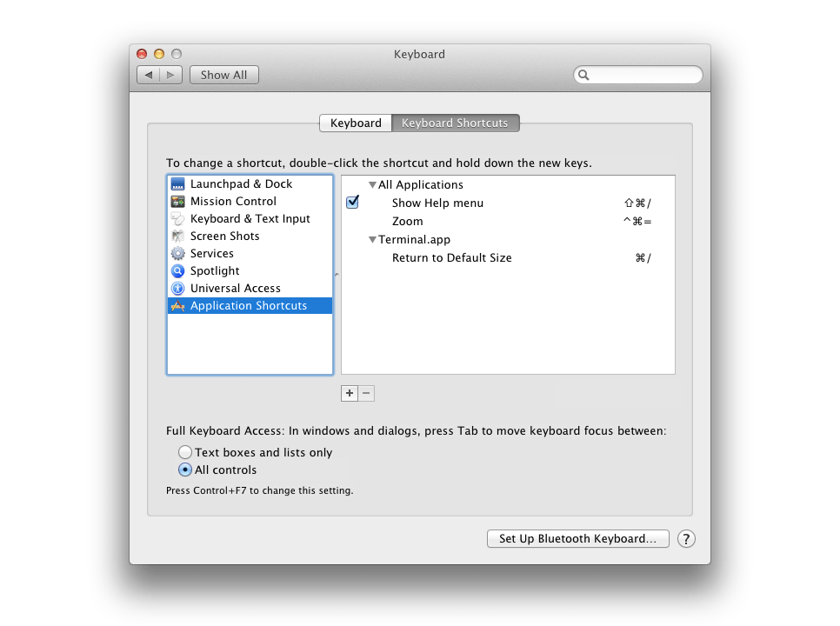Collapse the Terminal.app section

coord(373,239)
